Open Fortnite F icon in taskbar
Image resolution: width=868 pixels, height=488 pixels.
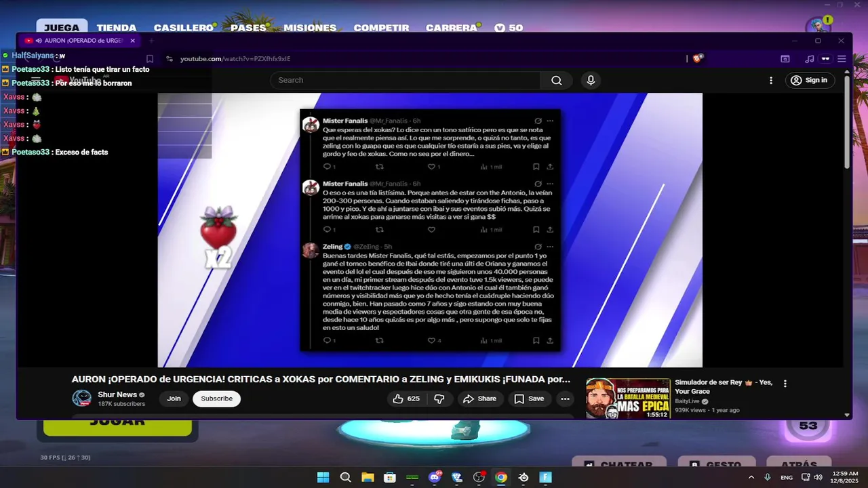[546, 477]
